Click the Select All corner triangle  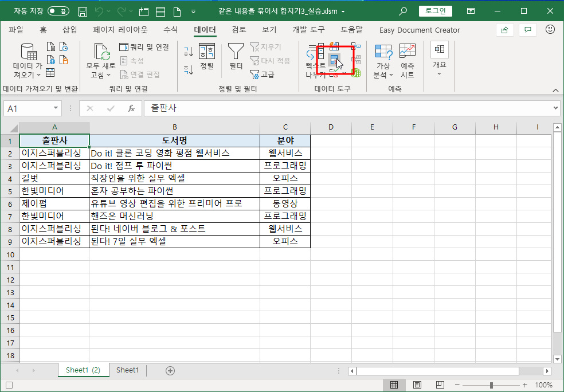pos(14,128)
